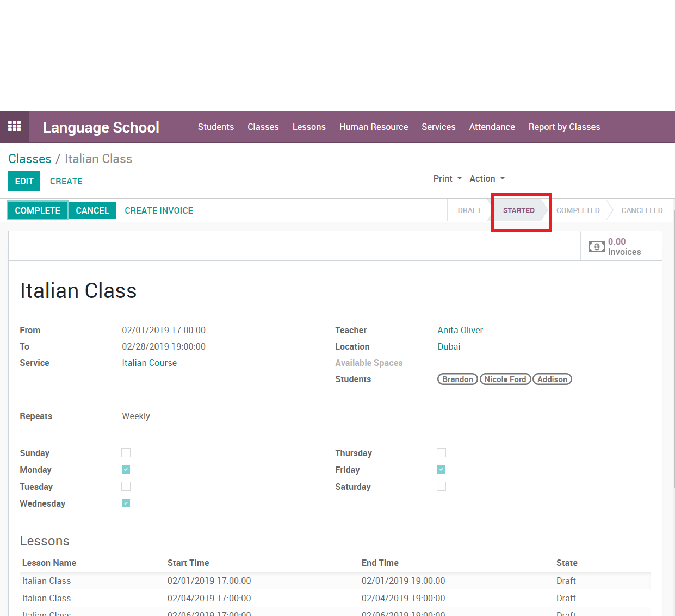Open the Italian Course service link
This screenshot has width=675, height=616.
point(149,363)
